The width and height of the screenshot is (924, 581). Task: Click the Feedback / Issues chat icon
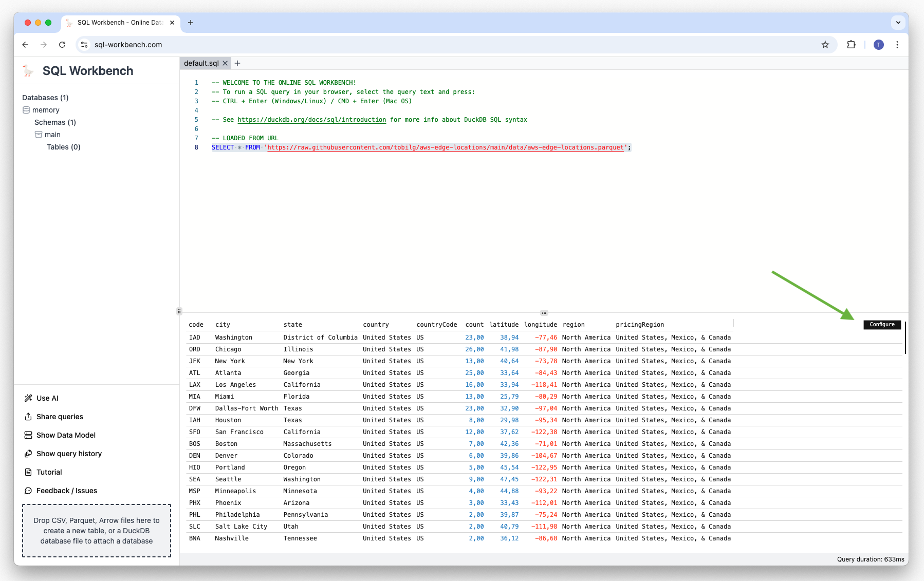(x=28, y=491)
